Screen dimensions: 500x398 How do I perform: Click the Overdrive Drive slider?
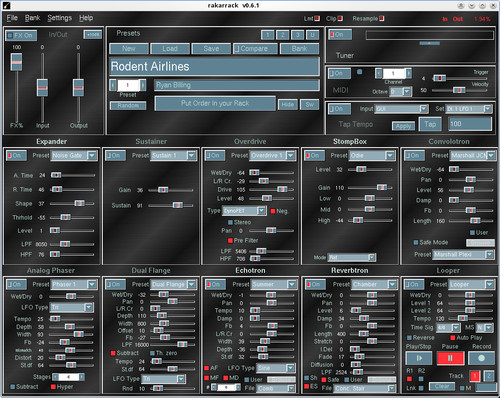click(x=271, y=189)
